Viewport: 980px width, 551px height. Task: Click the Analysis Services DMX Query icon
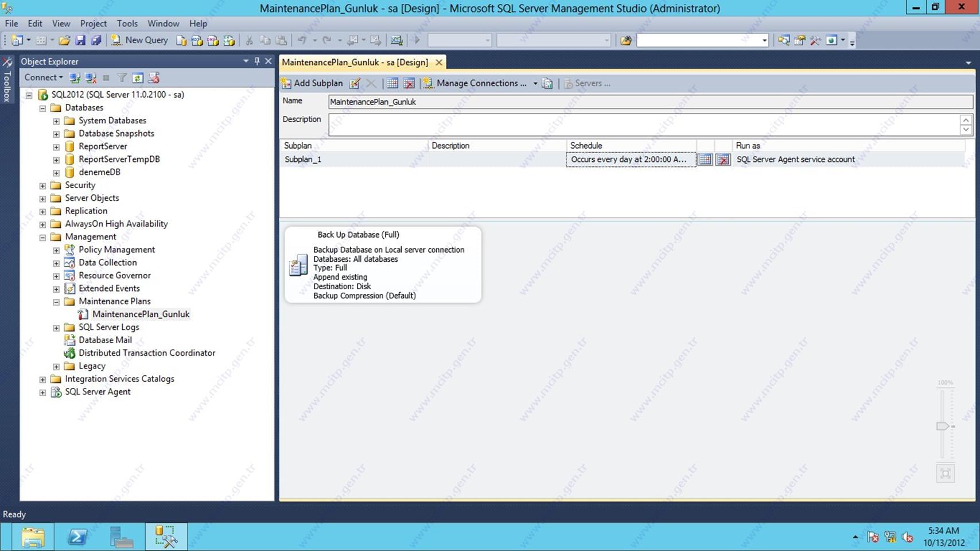[x=213, y=40]
